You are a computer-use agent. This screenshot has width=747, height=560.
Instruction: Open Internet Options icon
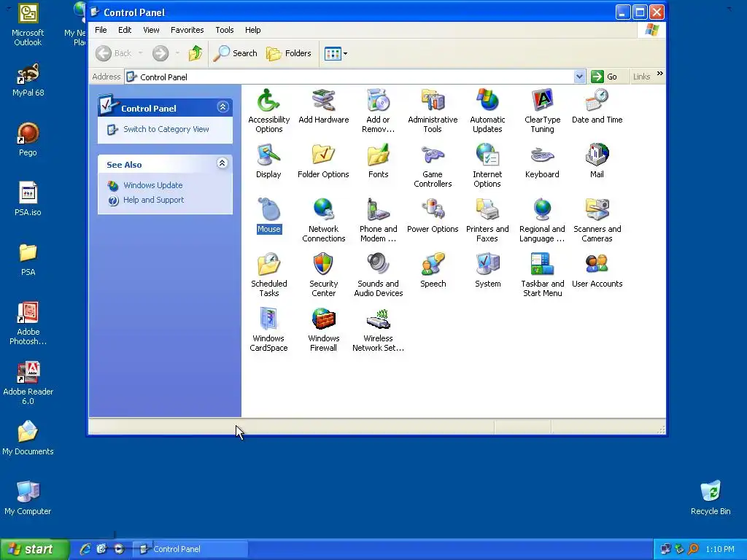pyautogui.click(x=487, y=166)
